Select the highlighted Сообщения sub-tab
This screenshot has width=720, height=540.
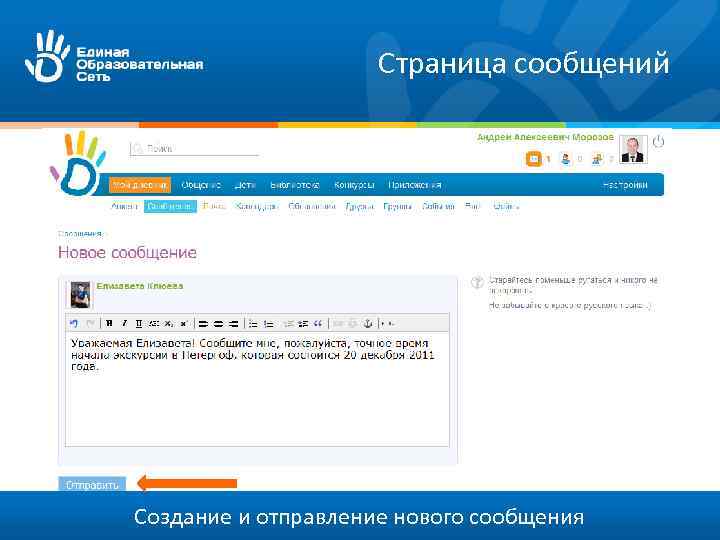coord(170,207)
